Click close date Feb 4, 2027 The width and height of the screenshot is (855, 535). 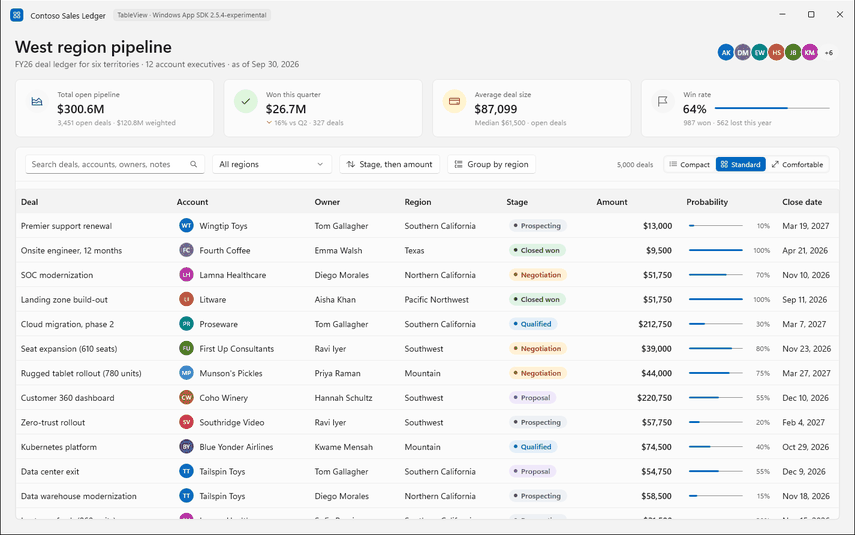803,422
